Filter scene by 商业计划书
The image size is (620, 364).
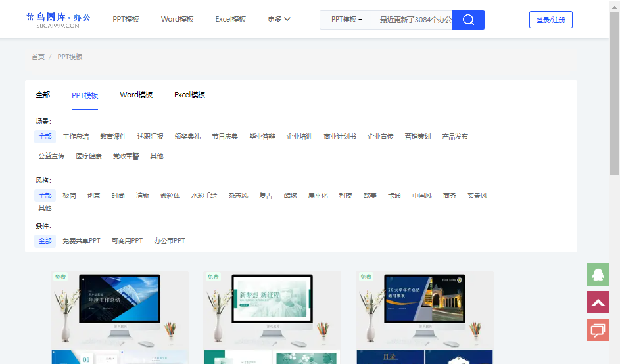[340, 137]
